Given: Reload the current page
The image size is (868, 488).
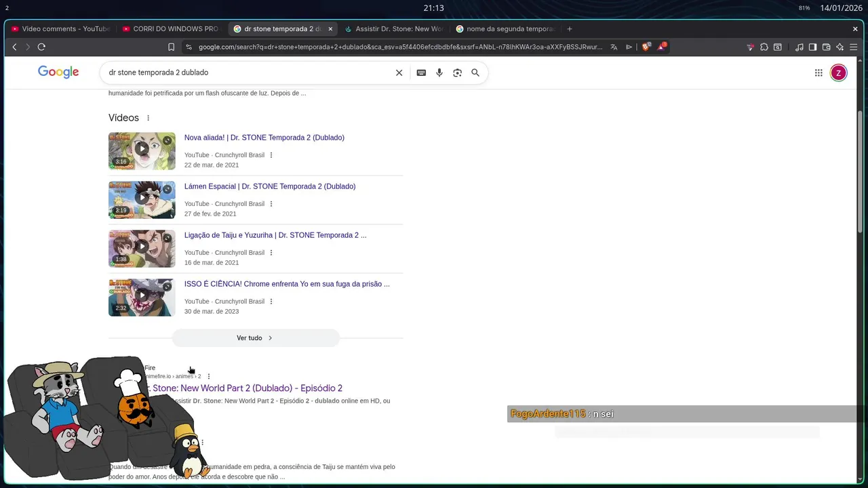Looking at the screenshot, I should coord(41,47).
